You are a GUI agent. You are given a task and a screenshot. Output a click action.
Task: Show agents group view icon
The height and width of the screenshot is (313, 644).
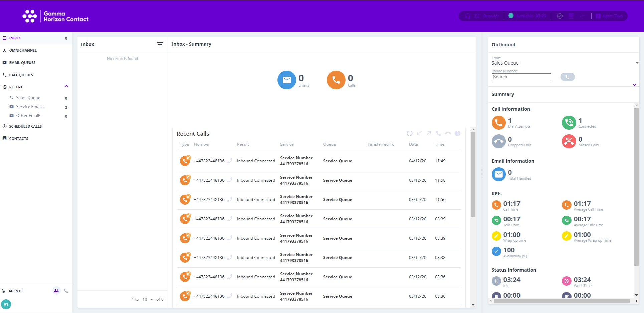pyautogui.click(x=56, y=291)
